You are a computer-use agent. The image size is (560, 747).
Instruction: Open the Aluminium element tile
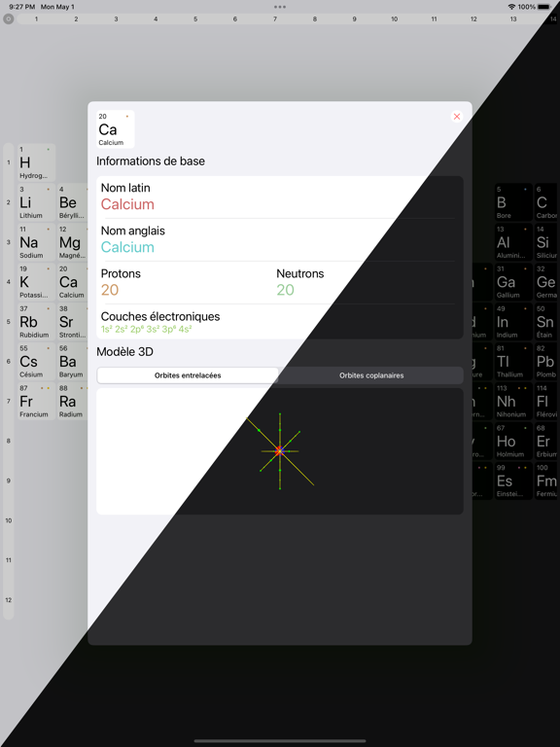click(513, 242)
